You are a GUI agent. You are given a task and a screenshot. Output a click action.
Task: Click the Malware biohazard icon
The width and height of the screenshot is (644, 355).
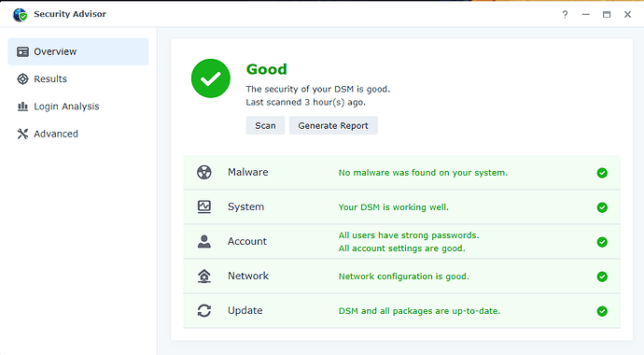(204, 172)
